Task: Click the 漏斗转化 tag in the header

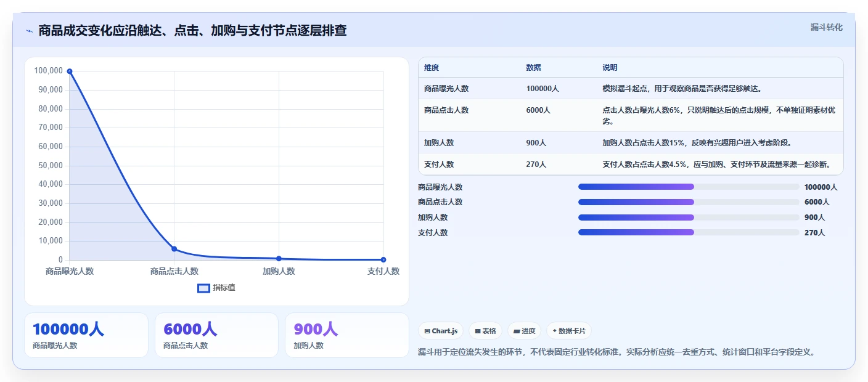Action: (x=826, y=27)
